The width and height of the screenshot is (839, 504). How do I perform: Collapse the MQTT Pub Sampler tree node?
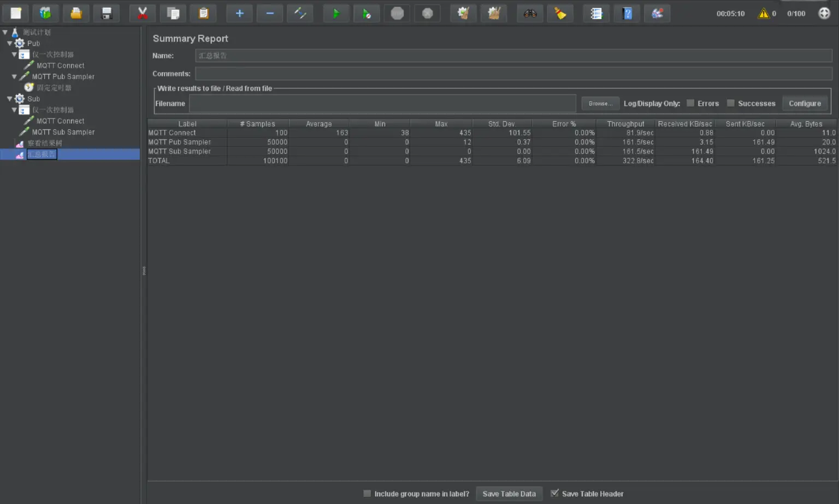(15, 76)
